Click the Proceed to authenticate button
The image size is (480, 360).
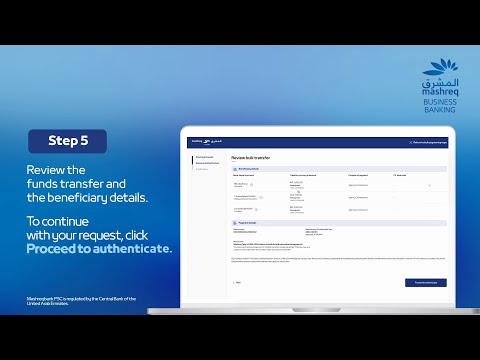click(x=426, y=283)
